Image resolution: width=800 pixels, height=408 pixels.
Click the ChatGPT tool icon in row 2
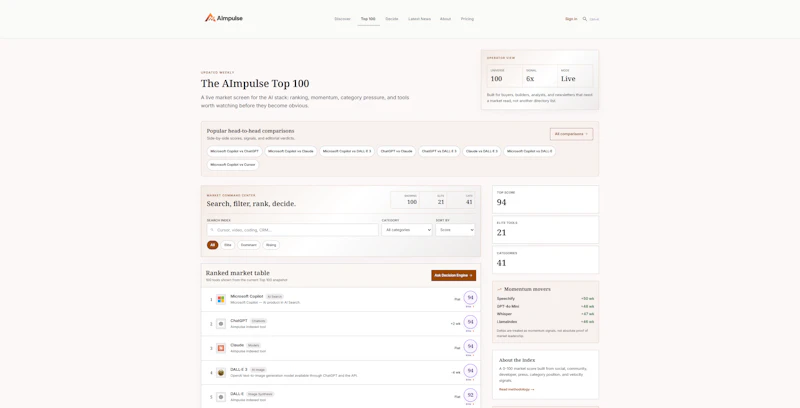point(221,324)
